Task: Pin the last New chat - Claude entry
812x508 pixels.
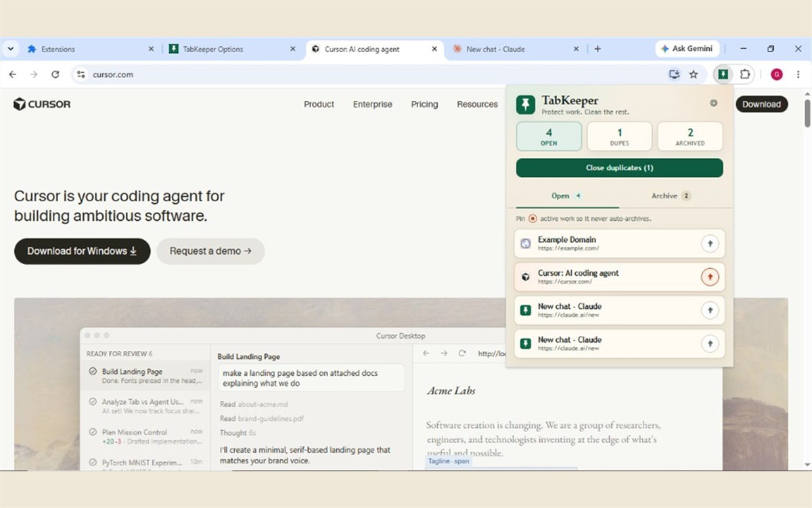Action: point(710,343)
